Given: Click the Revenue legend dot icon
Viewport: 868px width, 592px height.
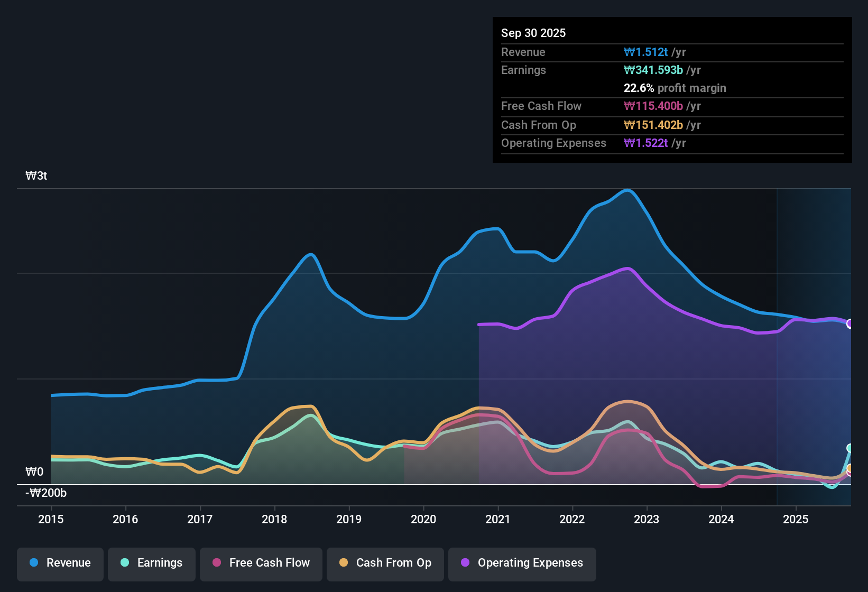Looking at the screenshot, I should pos(33,563).
